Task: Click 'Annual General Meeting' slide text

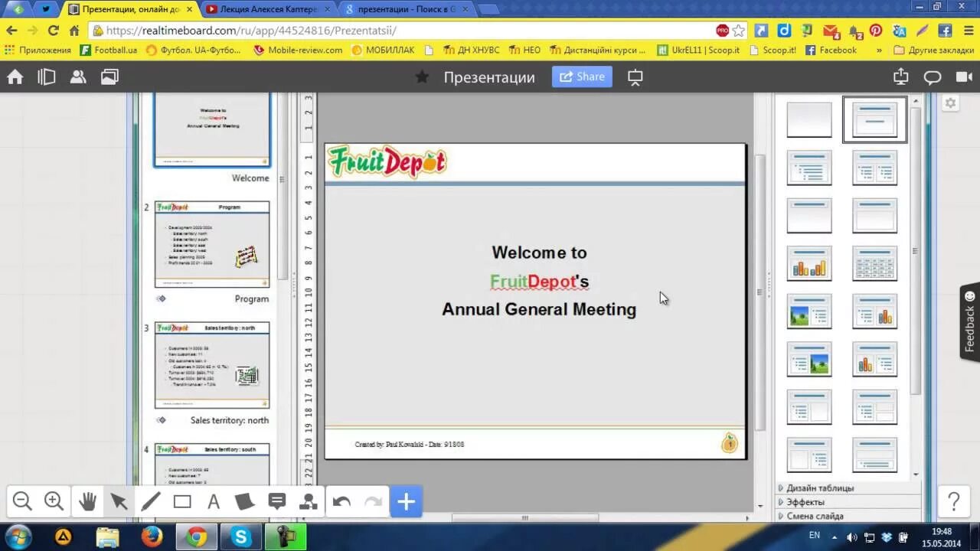Action: [539, 309]
